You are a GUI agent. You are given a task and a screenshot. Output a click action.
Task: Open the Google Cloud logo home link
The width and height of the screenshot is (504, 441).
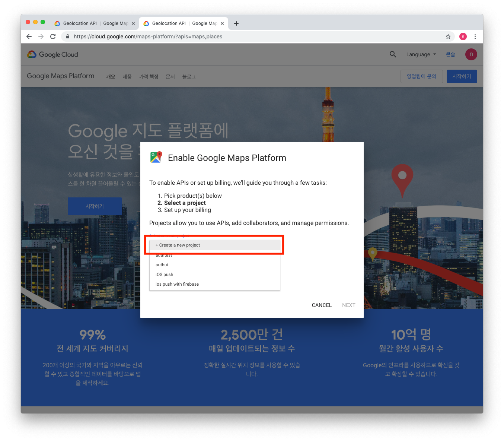tap(52, 54)
